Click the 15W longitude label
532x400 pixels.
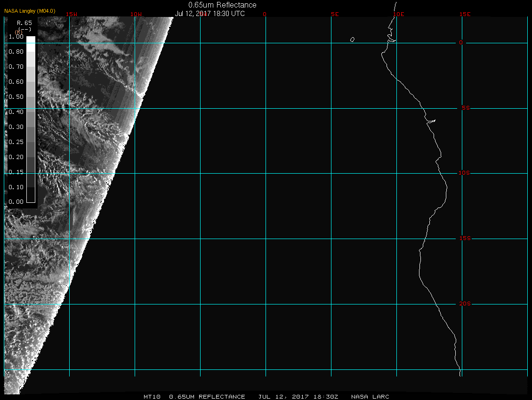click(72, 14)
